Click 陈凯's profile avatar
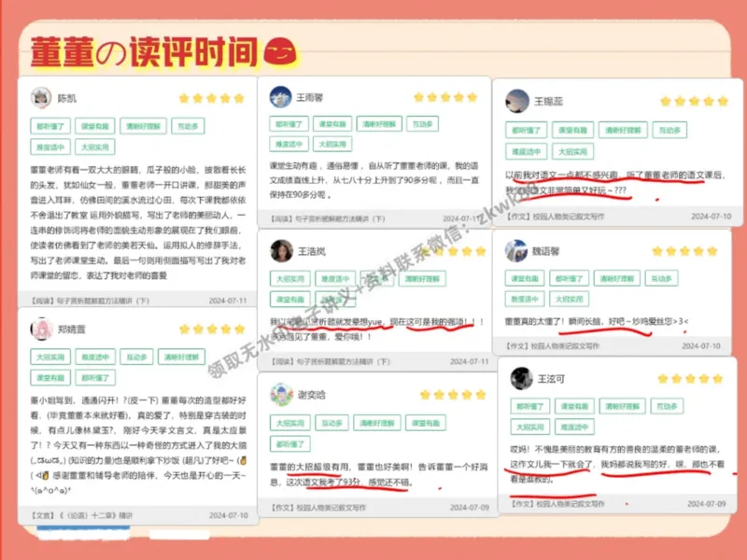747x560 pixels. pyautogui.click(x=41, y=98)
